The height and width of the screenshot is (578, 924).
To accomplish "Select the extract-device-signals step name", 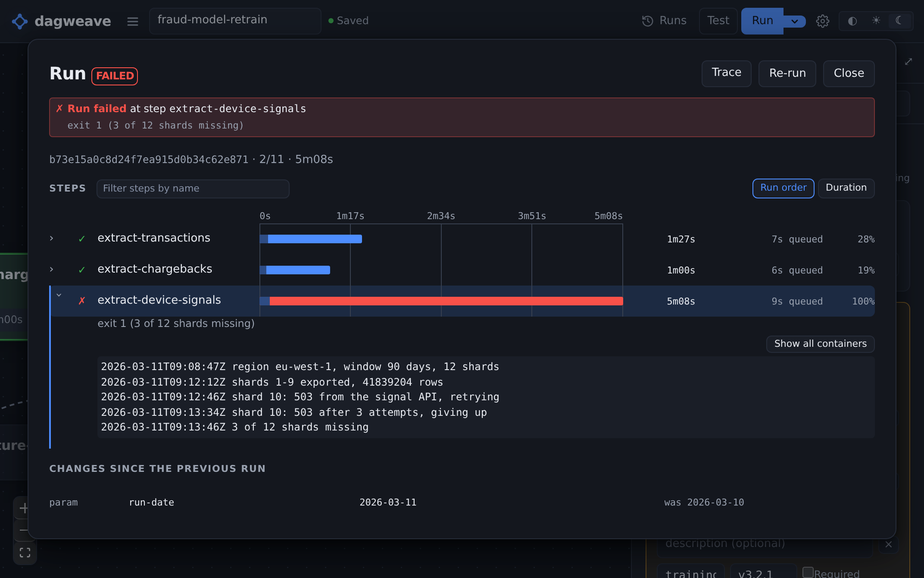I will tap(159, 300).
